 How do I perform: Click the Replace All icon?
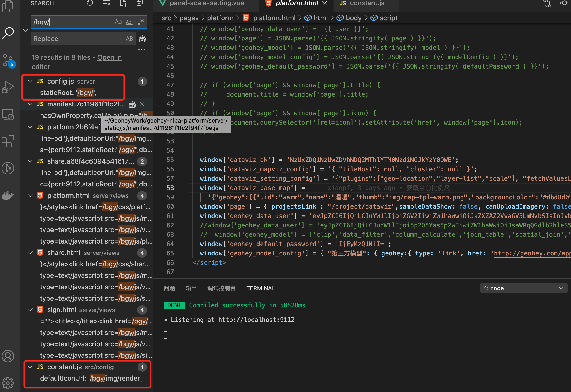tap(142, 39)
